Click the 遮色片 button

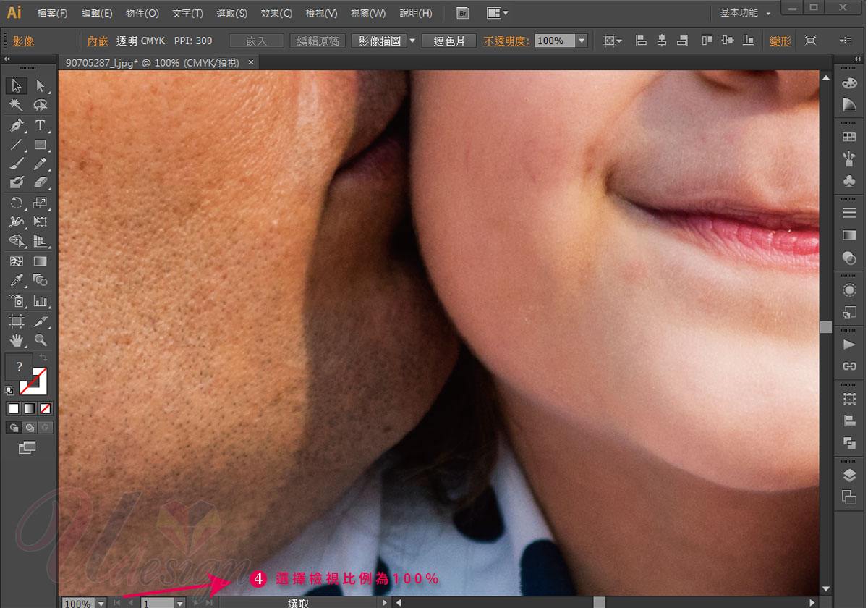(449, 41)
